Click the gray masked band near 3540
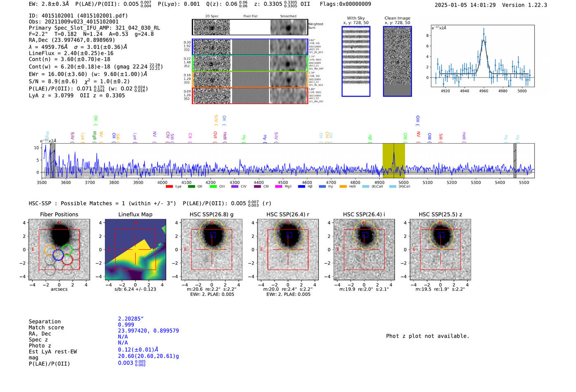Screen dimensions: 576x392 [53, 160]
